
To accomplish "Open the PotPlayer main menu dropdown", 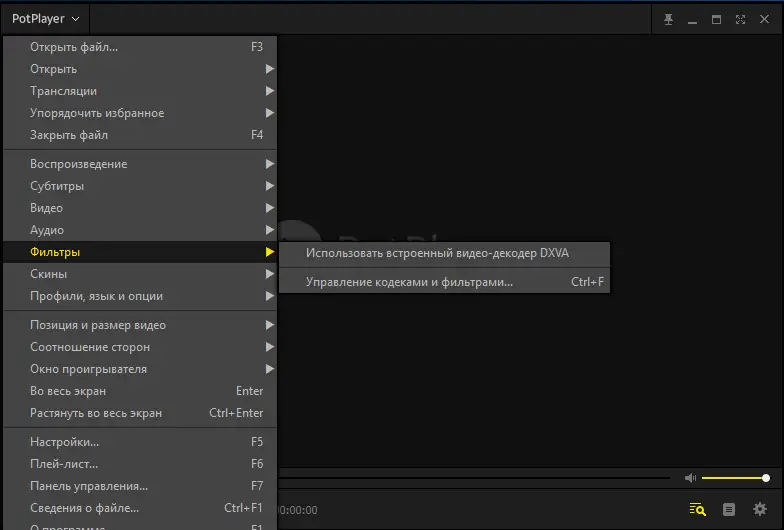I will [x=46, y=19].
